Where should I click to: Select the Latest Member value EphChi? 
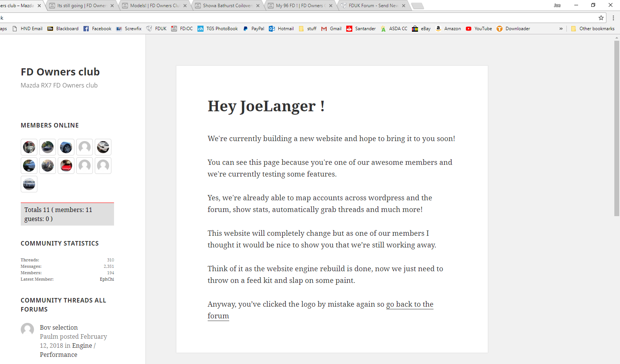[x=107, y=279]
